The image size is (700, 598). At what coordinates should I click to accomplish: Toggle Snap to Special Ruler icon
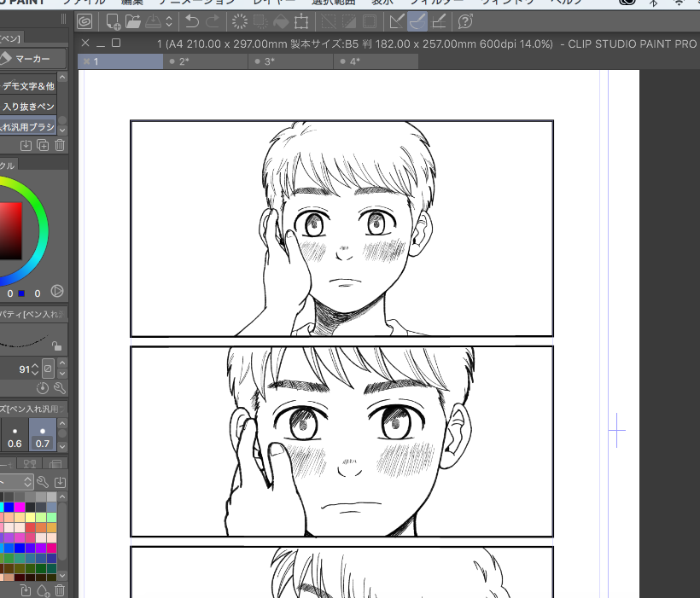coord(417,21)
